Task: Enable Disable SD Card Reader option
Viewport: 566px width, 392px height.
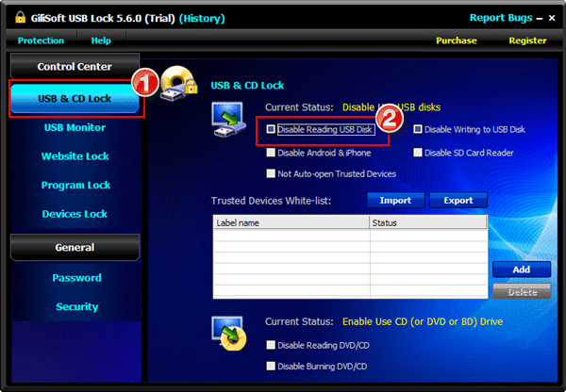Action: [418, 153]
